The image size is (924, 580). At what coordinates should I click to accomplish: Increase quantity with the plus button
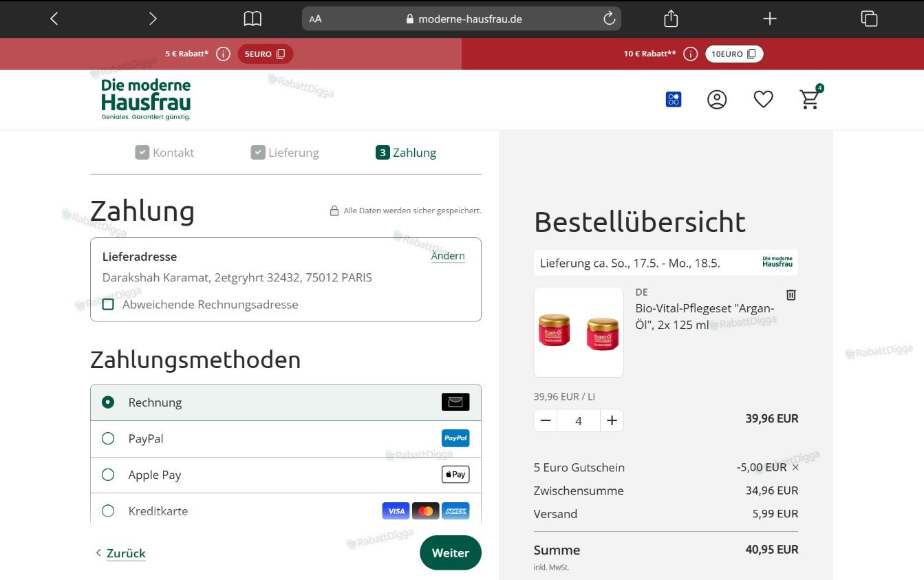pos(612,420)
